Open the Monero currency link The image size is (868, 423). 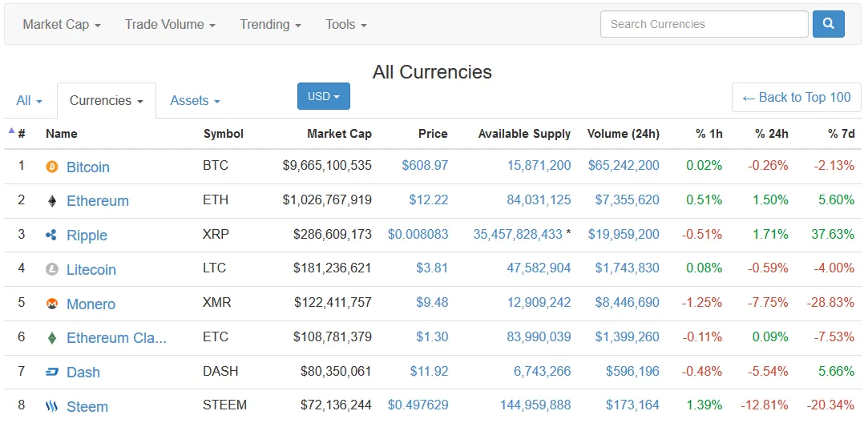[x=91, y=304]
